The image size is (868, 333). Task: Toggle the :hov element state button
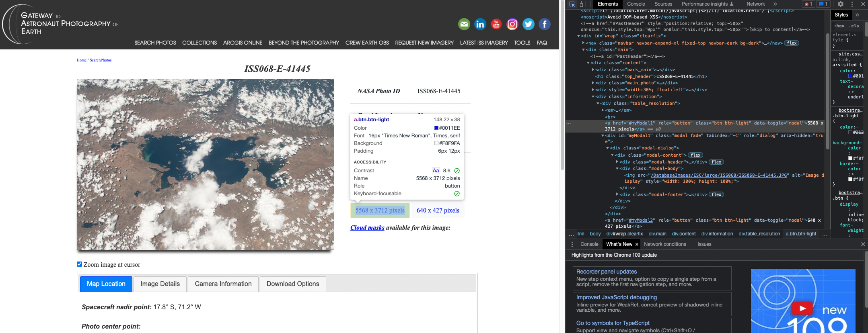(839, 26)
